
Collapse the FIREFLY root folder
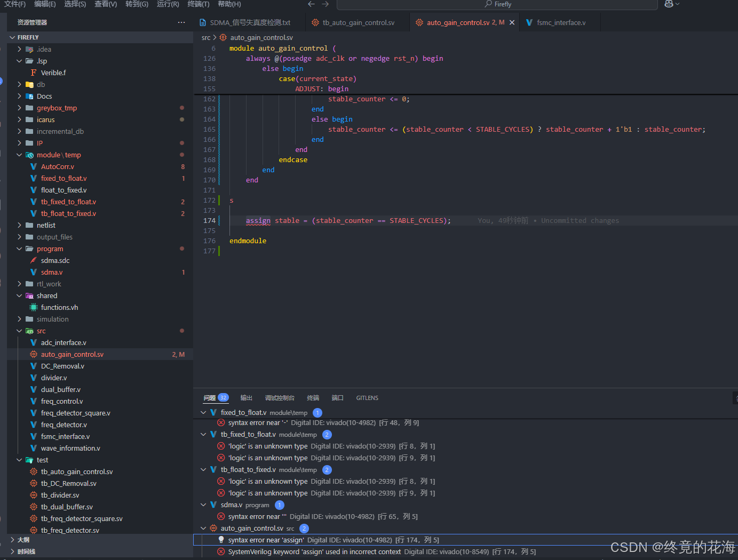12,37
